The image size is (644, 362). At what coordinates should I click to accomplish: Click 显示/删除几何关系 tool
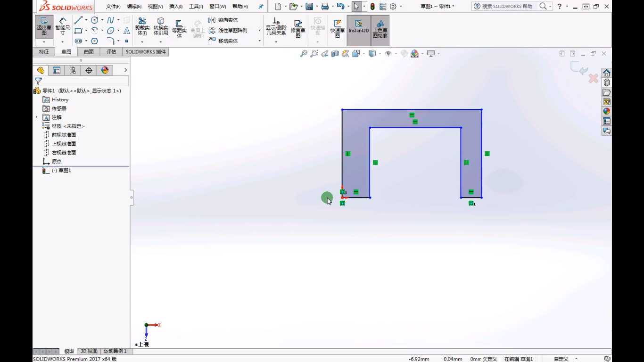pyautogui.click(x=276, y=27)
